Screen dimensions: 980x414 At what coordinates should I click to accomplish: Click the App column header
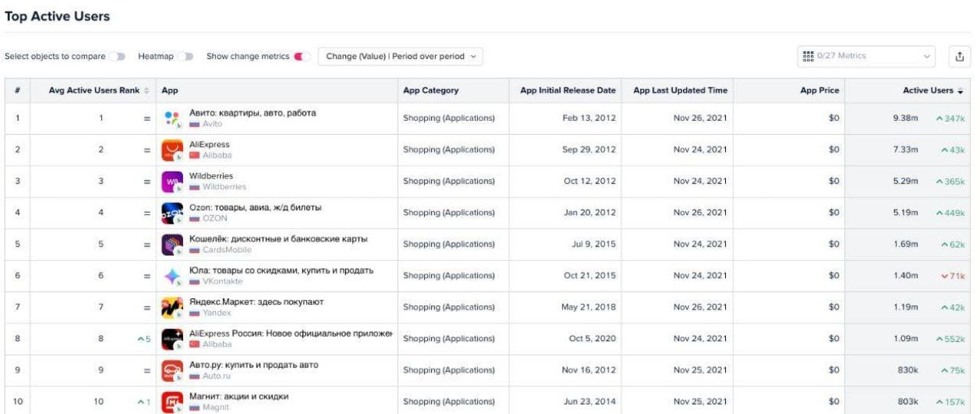tap(170, 90)
